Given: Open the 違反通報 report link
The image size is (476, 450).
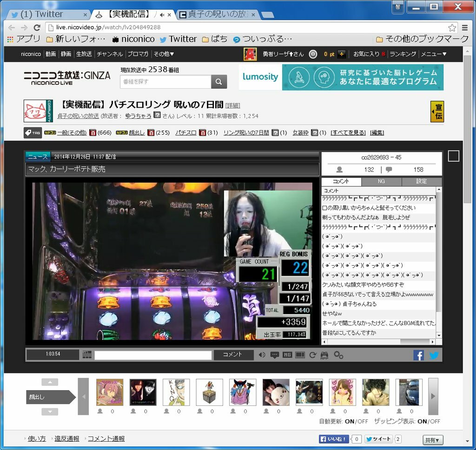Looking at the screenshot, I should [66, 438].
